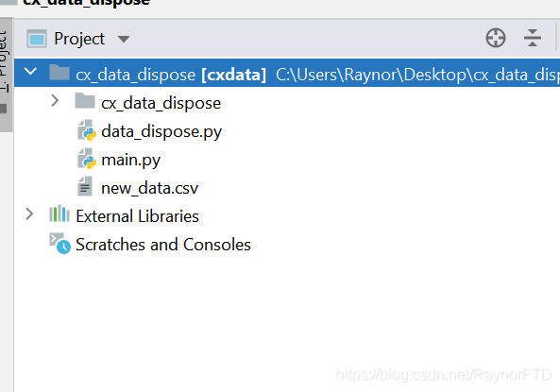The height and width of the screenshot is (392, 560).
Task: Select the data_dispose.py file
Action: [161, 132]
